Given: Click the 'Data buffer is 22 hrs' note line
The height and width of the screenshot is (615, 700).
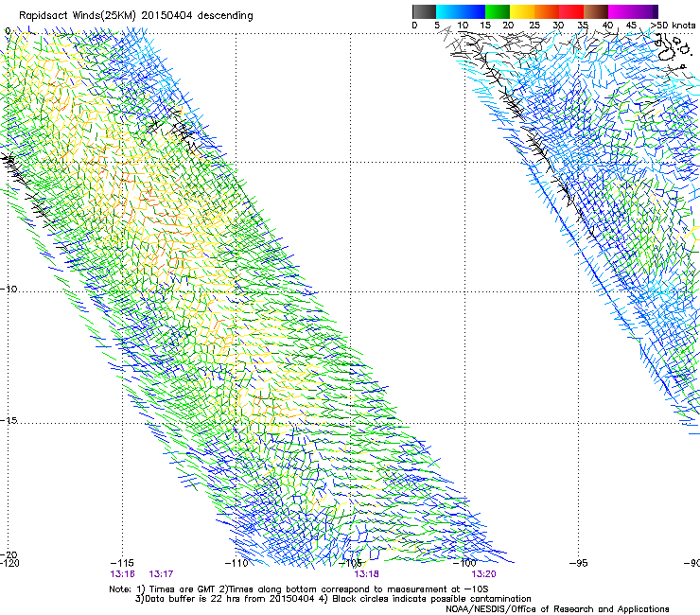Looking at the screenshot, I should 333,599.
